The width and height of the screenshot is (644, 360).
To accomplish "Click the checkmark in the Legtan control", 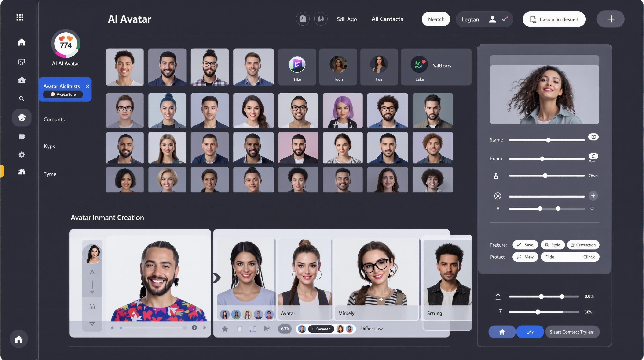I will point(505,19).
